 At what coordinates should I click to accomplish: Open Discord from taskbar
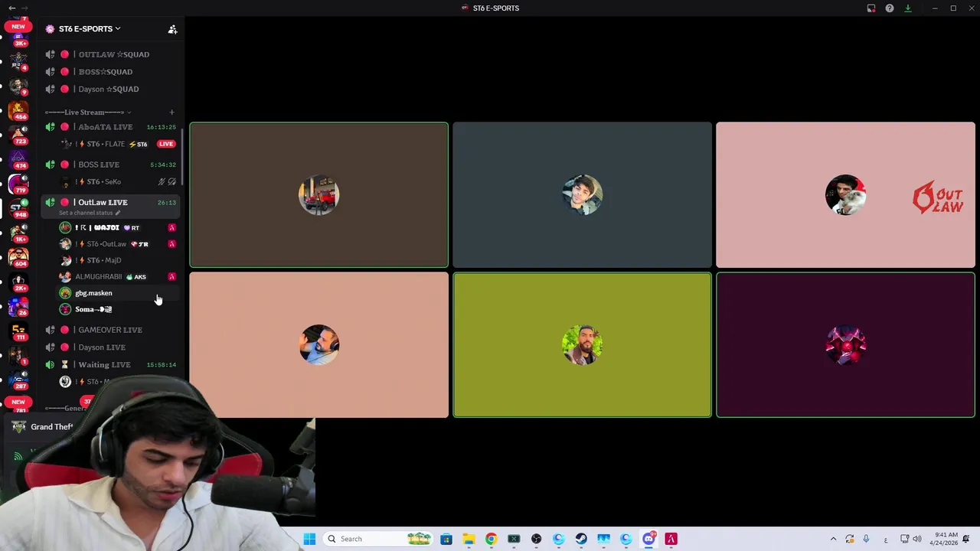[x=648, y=539]
